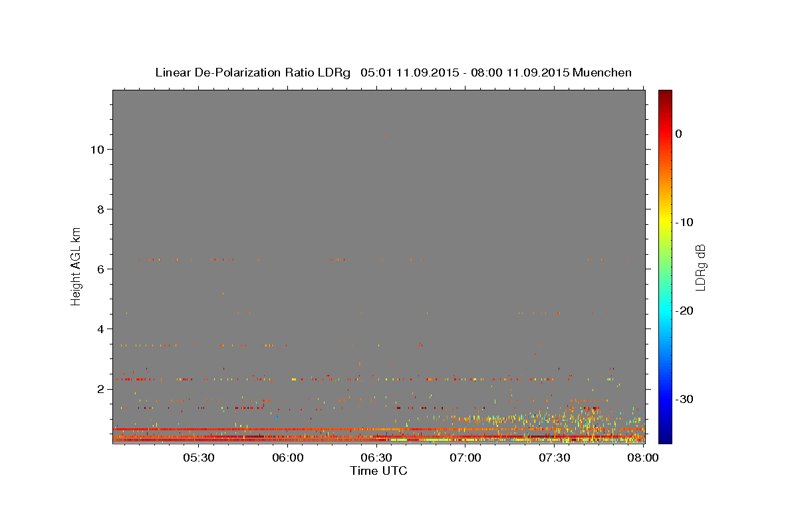Image resolution: width=798 pixels, height=532 pixels.
Task: Click the colorbar value label -10
Action: [x=684, y=222]
